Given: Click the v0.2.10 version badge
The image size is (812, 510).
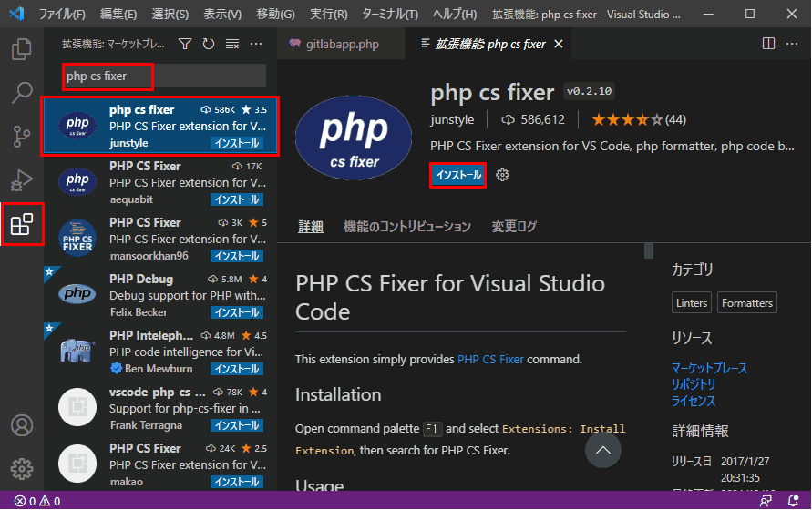Looking at the screenshot, I should 589,91.
